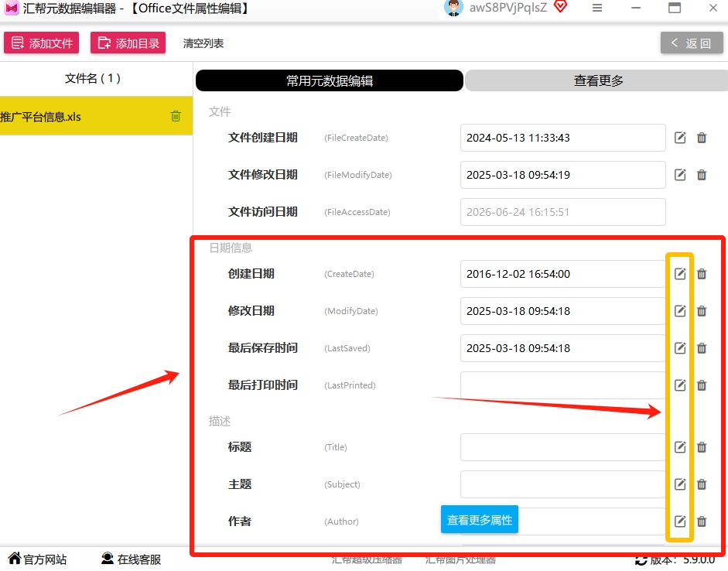Delete the 主题 (Subject) value
Viewport: 728px width, 571px height.
702,484
